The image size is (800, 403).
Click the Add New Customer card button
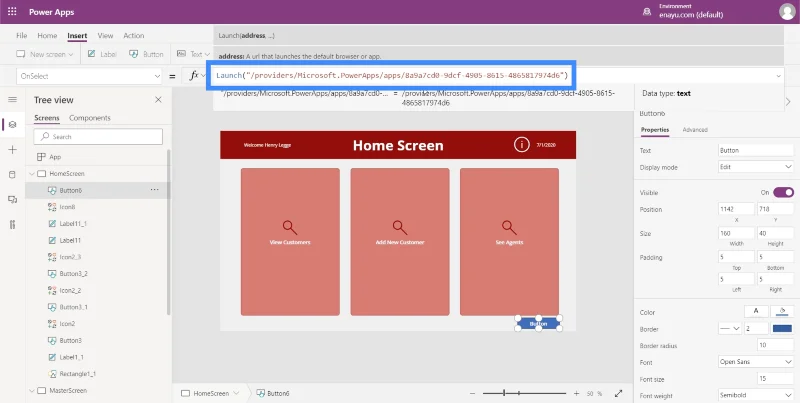tap(400, 242)
